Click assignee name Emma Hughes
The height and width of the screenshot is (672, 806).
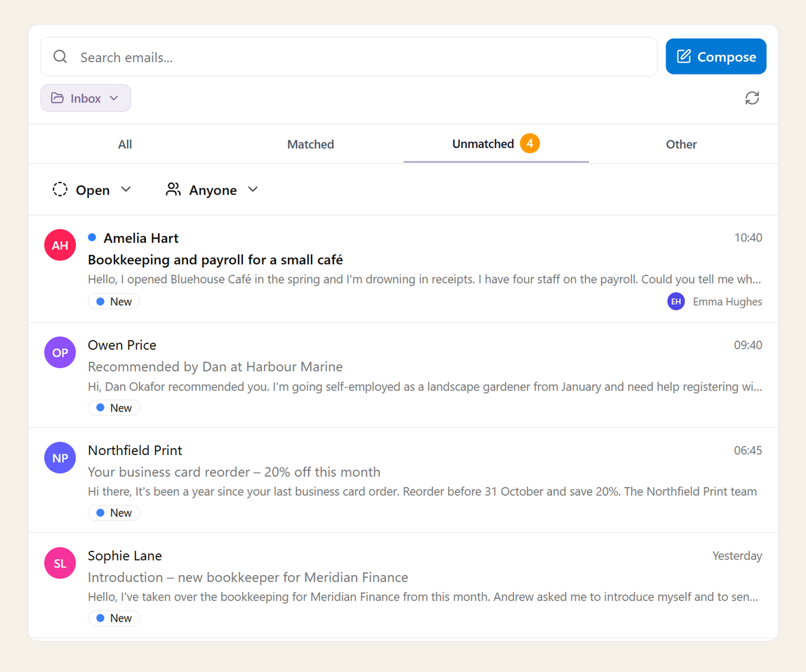727,302
